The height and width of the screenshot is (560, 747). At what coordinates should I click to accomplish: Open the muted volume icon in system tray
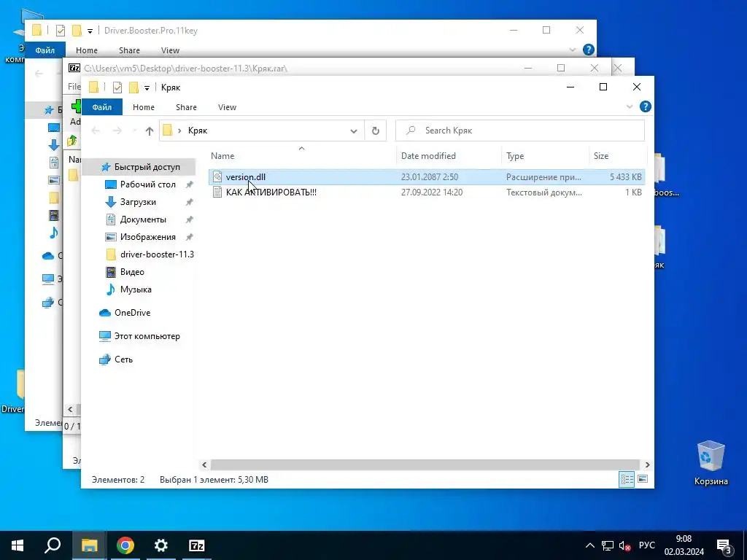624,545
